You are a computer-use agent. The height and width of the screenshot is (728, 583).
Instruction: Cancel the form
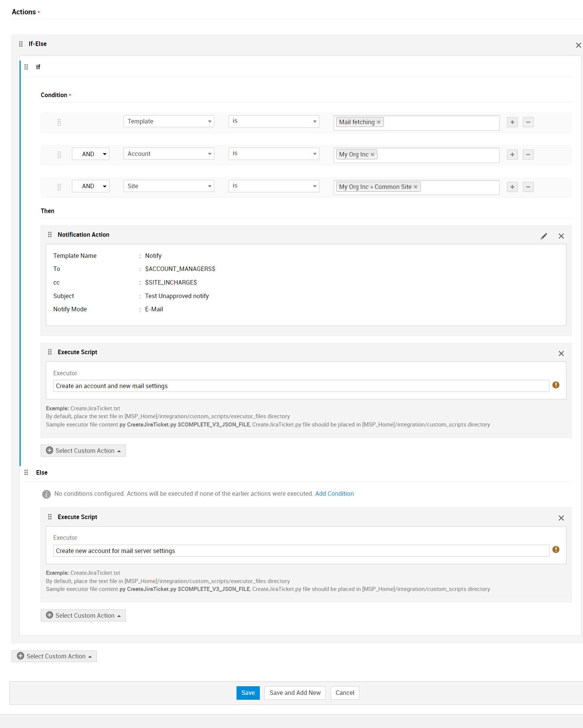pos(345,693)
